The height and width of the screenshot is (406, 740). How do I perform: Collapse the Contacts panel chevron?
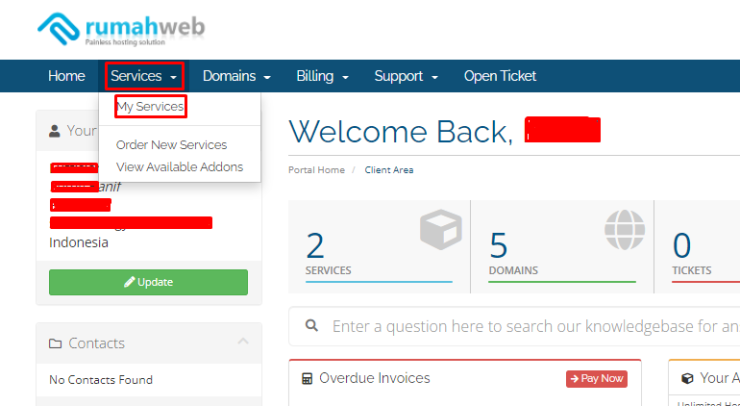243,341
